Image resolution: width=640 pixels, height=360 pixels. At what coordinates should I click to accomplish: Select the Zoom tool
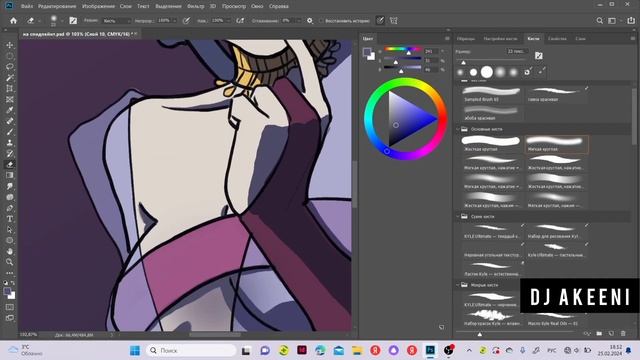click(x=10, y=262)
